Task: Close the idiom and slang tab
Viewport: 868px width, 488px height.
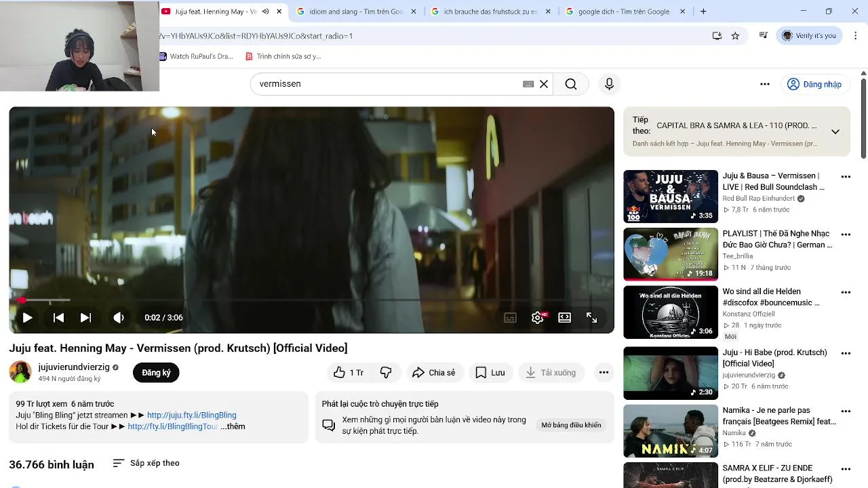Action: 414,12
